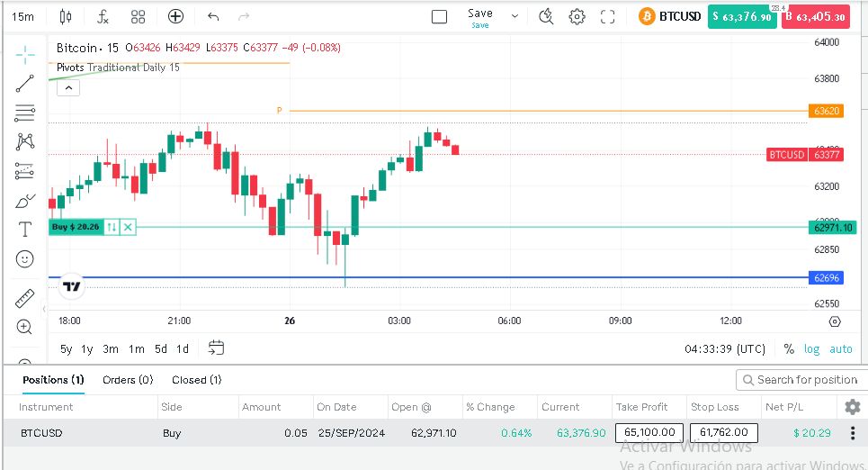This screenshot has height=470, width=868.
Task: Select the brush drawing tool
Action: [x=25, y=201]
